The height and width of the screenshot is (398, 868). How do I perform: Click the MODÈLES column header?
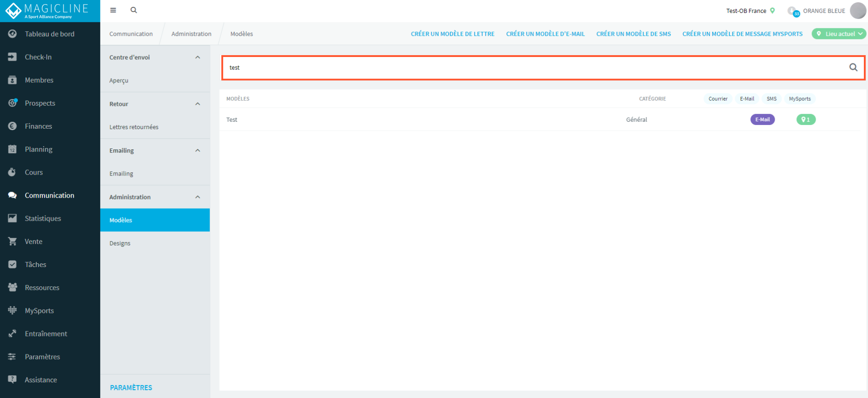click(238, 99)
